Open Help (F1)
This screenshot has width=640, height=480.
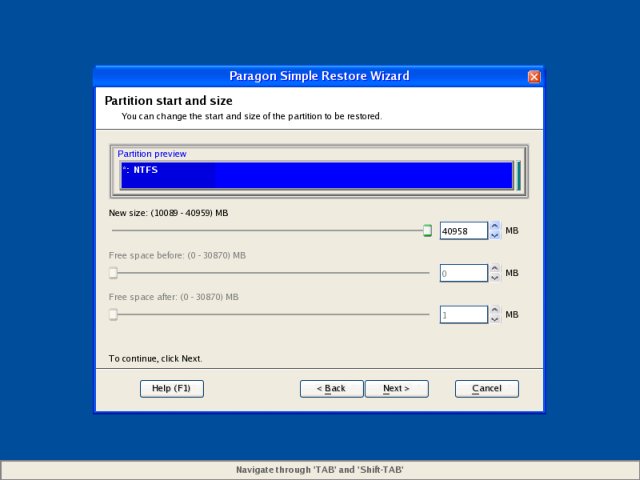(171, 389)
